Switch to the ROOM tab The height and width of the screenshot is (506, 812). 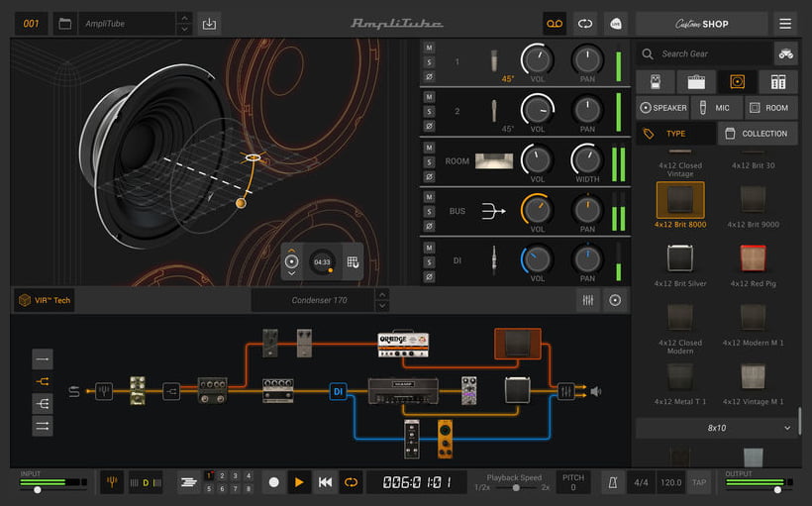coord(771,108)
